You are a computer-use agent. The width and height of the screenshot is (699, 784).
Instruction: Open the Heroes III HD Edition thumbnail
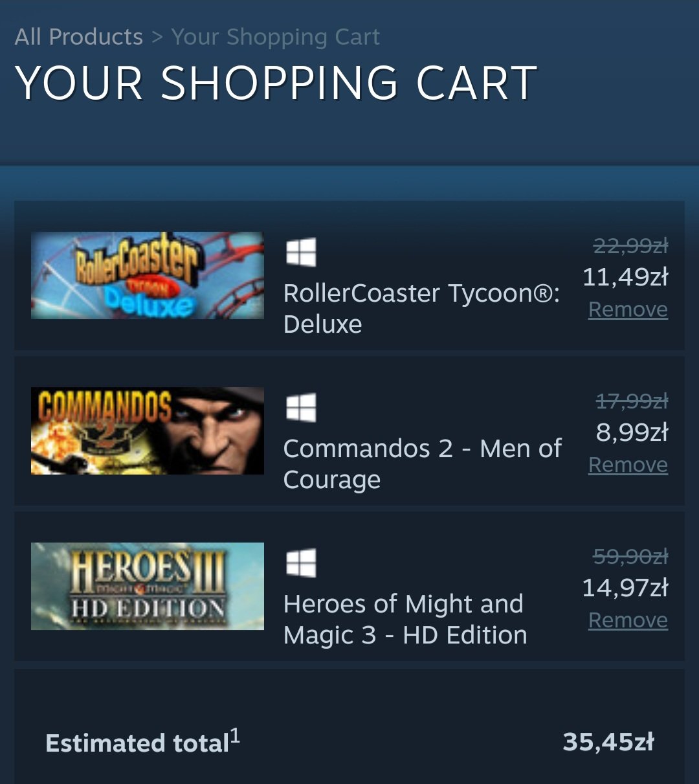tap(148, 586)
